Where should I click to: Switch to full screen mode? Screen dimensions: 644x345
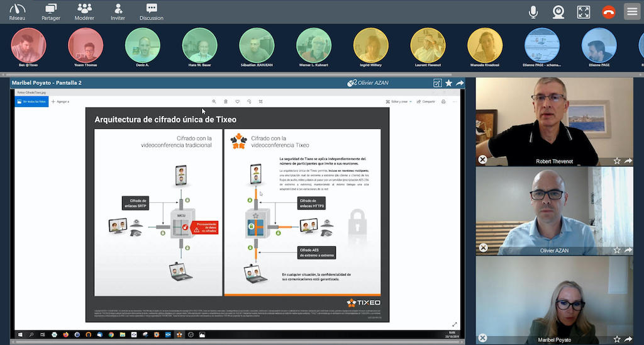point(584,11)
